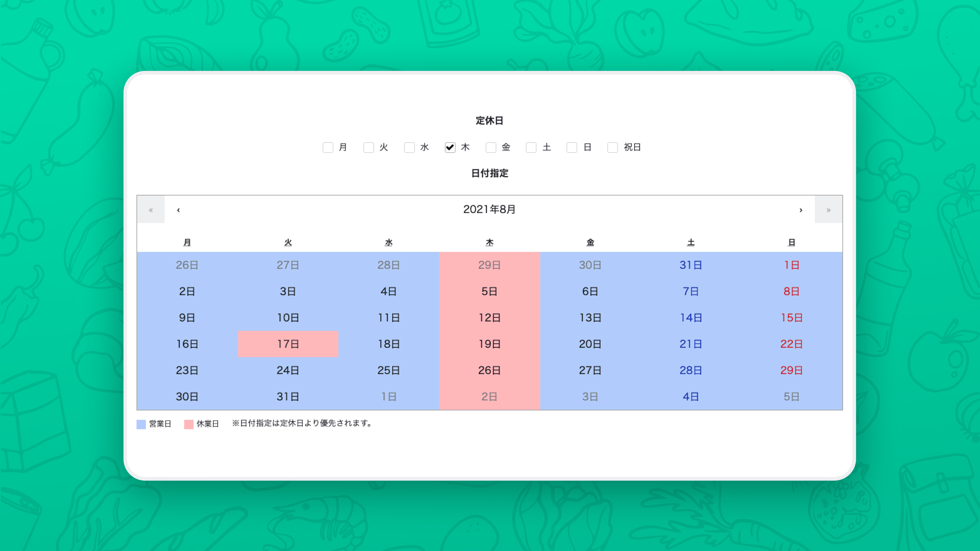
Task: Advance to next month with right chevron
Action: coord(801,210)
